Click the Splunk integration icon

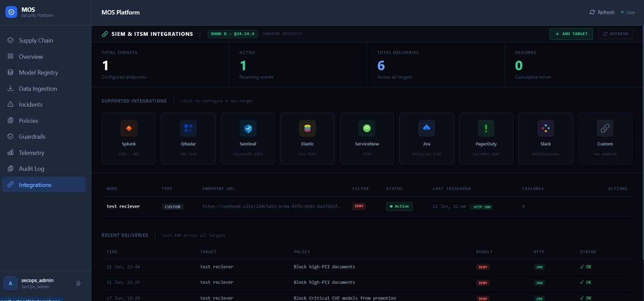tap(129, 128)
